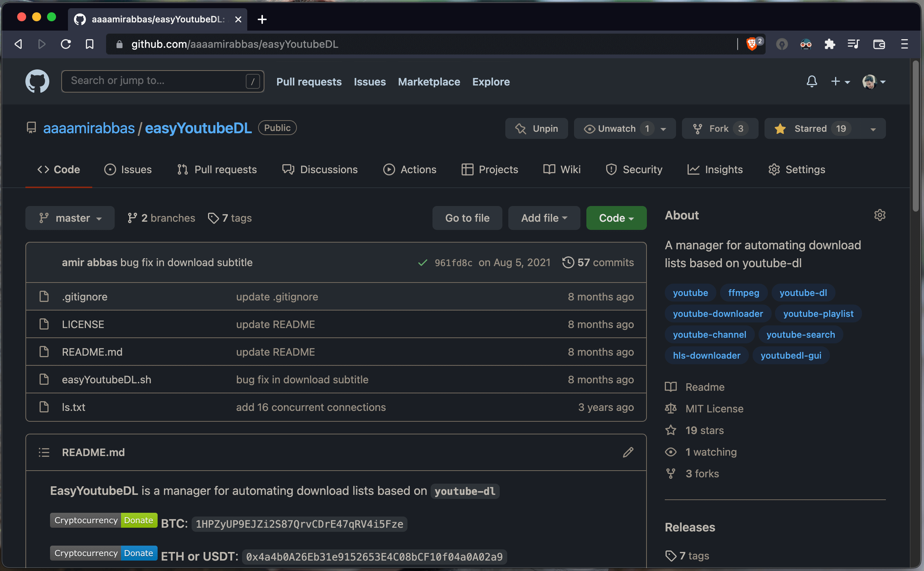This screenshot has width=924, height=571.
Task: Click the GitHub Octocat logo
Action: tap(37, 81)
